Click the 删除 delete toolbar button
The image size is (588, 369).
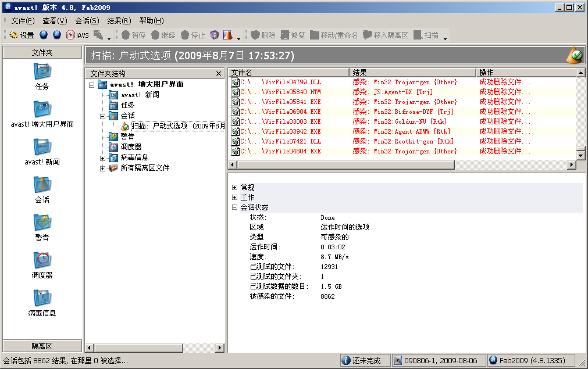point(263,35)
